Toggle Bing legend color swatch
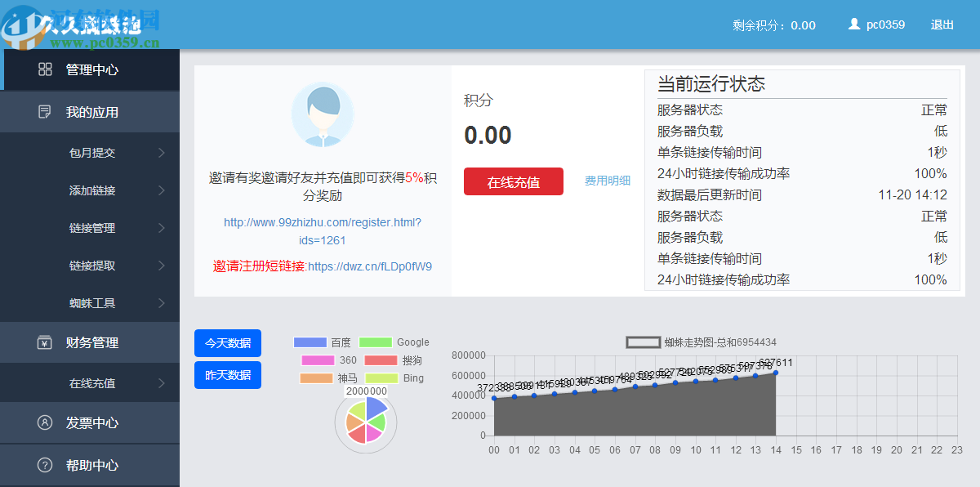This screenshot has height=487, width=980. tap(381, 378)
